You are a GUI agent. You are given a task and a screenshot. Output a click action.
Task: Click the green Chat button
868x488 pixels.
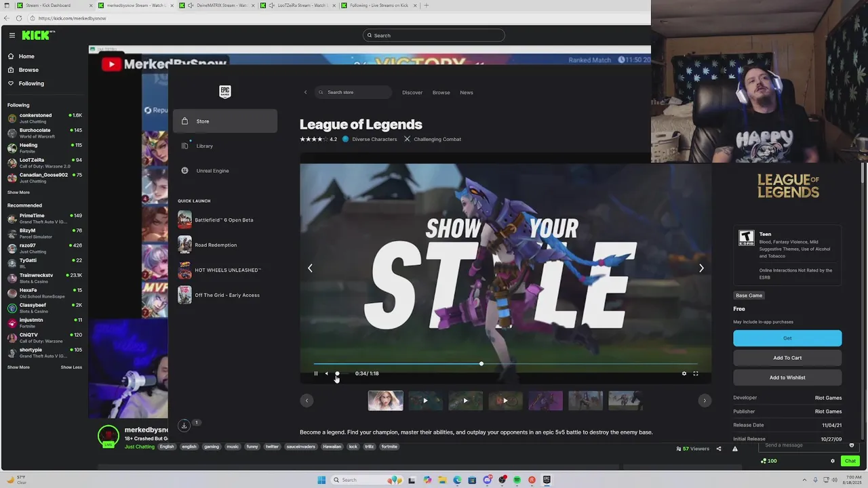click(850, 461)
